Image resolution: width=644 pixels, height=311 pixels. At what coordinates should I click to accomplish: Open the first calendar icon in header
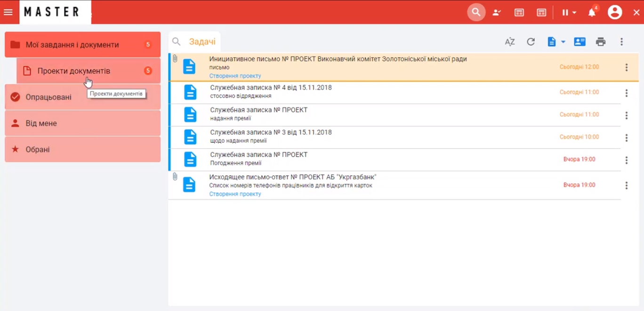pos(519,13)
